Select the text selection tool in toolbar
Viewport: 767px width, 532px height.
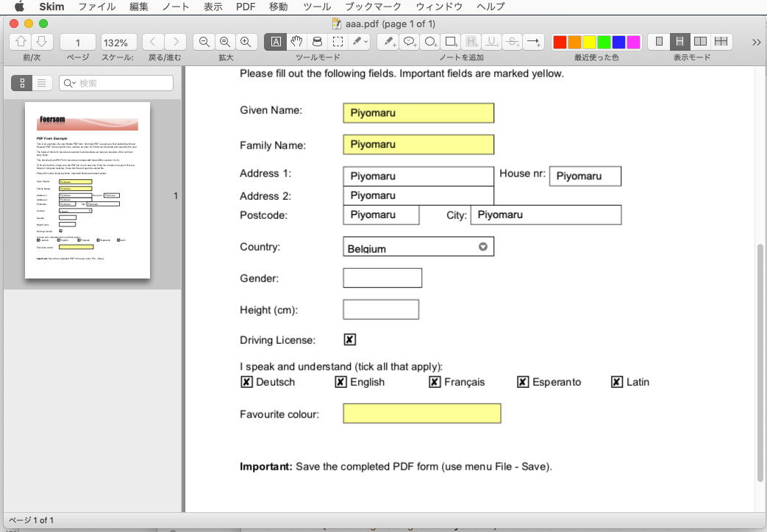coord(275,42)
